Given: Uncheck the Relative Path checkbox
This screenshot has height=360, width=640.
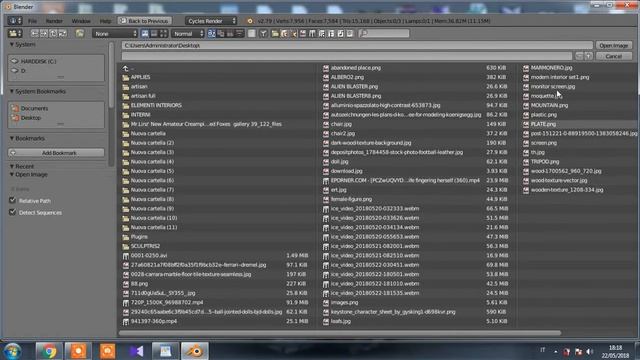Looking at the screenshot, I should 13,200.
